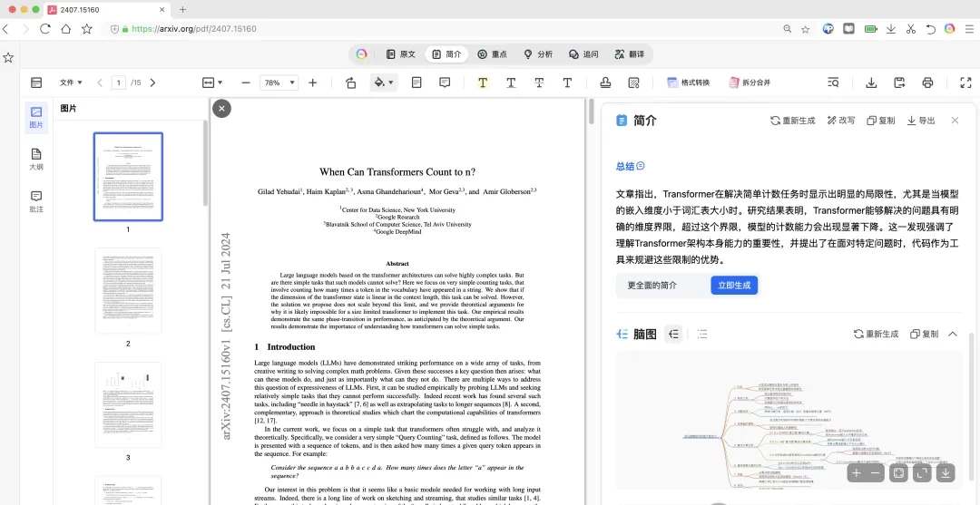
Task: Click 复制 in the 脑图 section
Action: pos(925,334)
